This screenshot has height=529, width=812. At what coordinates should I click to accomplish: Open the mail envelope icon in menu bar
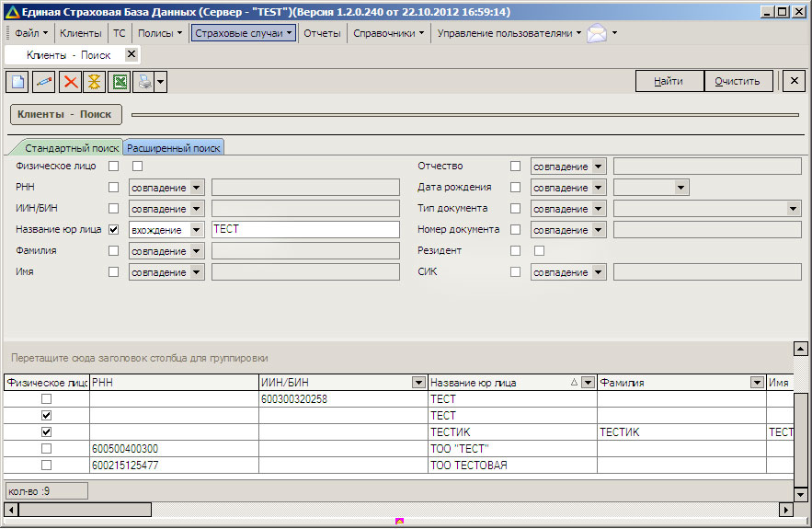[x=597, y=33]
